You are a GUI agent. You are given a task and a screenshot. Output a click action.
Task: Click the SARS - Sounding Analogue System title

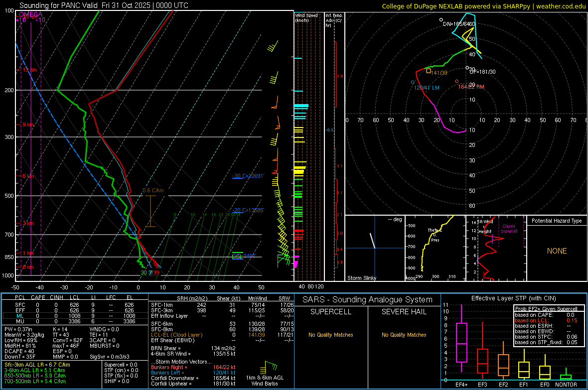367,300
